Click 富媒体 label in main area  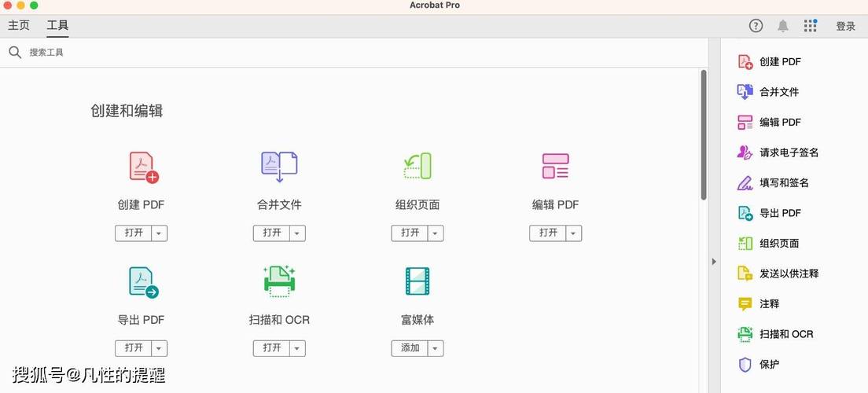click(417, 320)
